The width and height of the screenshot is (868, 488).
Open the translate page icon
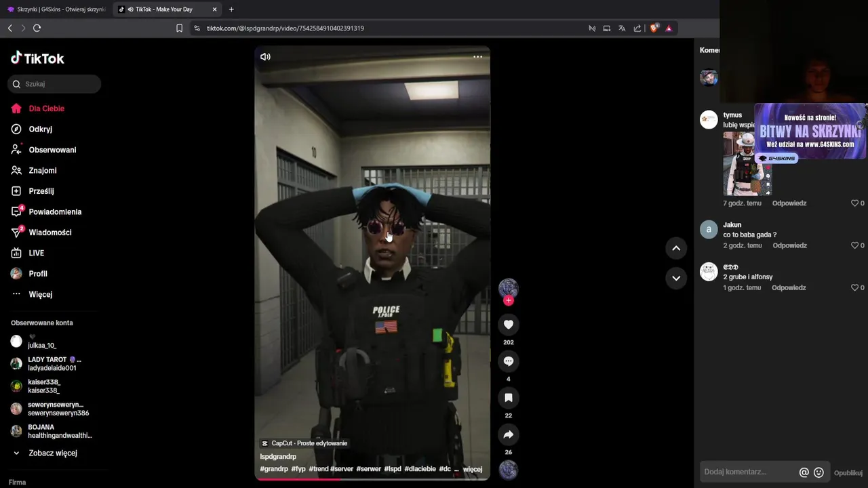point(622,28)
